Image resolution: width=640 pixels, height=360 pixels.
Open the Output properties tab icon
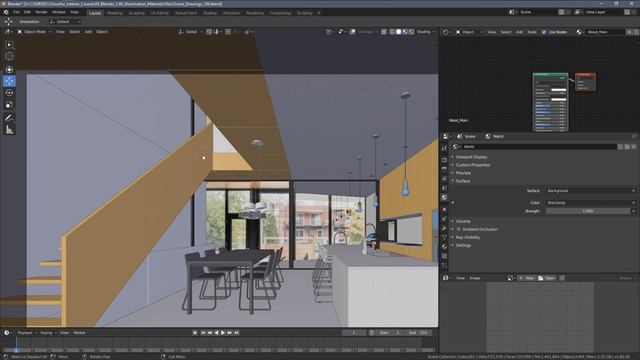point(444,169)
